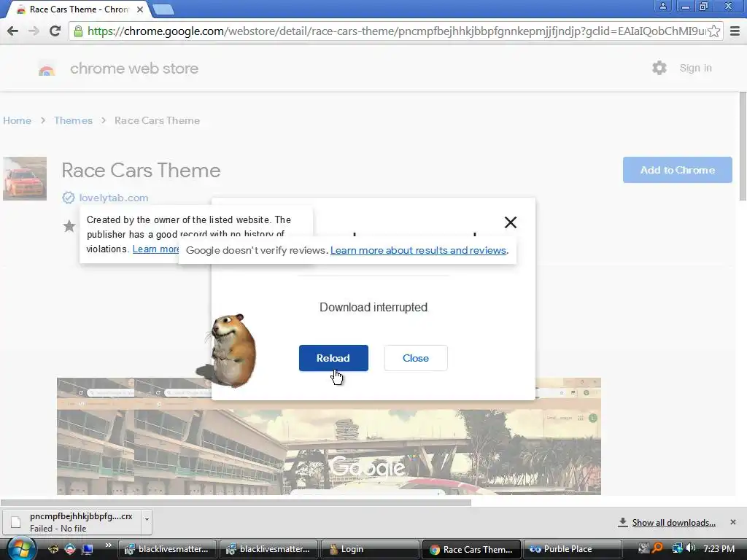747x560 pixels.
Task: Click the 7:23 PM clock
Action: [x=719, y=548]
